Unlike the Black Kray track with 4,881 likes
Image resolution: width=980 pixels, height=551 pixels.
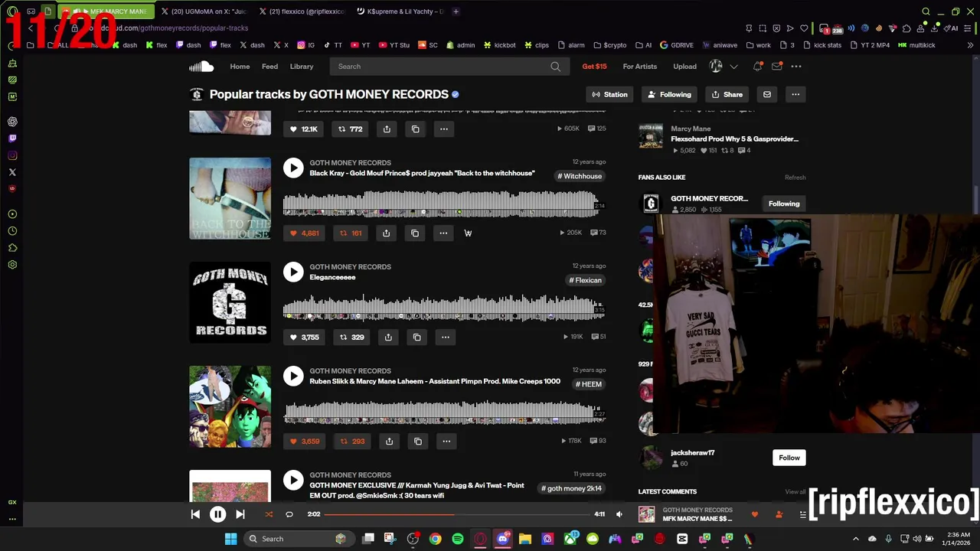point(305,233)
